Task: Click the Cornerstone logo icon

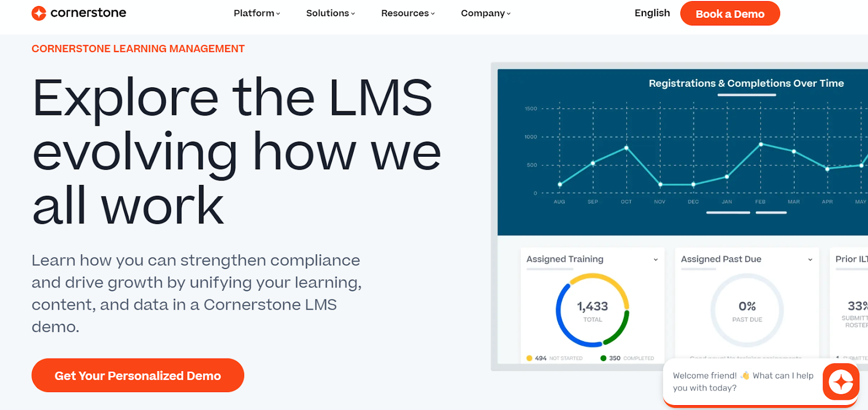Action: point(39,13)
